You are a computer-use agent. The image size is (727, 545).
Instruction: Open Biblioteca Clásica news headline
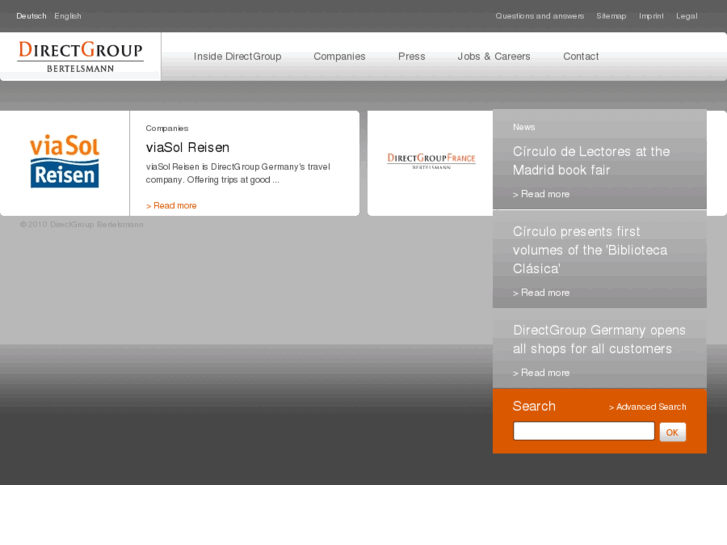point(590,250)
